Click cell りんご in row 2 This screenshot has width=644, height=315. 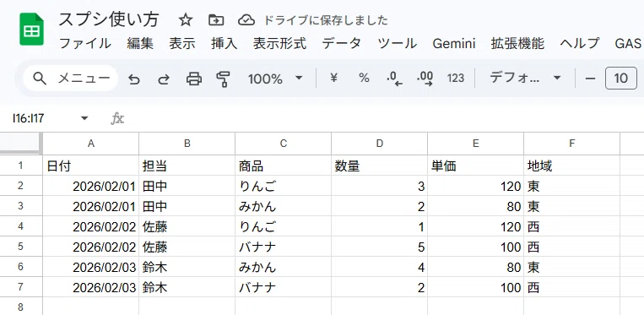coord(283,186)
